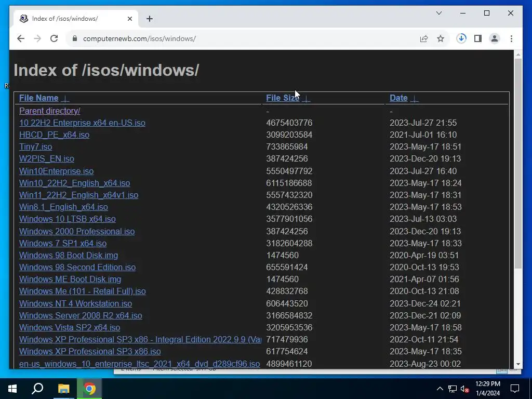Open the notification center icon
Viewport: 532px width, 399px height.
click(515, 389)
